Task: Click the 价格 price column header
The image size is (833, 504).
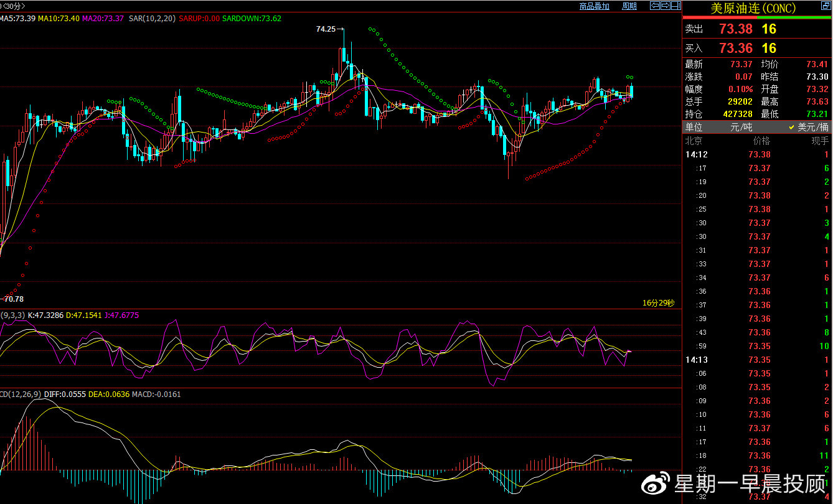Action: point(761,141)
